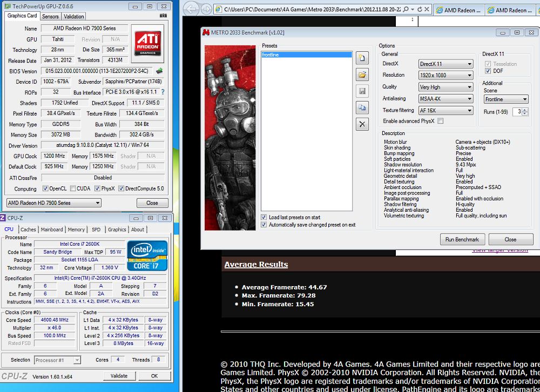The height and width of the screenshot is (392, 540).
Task: Click the CPU-Z title bar icon
Action: tap(3, 218)
